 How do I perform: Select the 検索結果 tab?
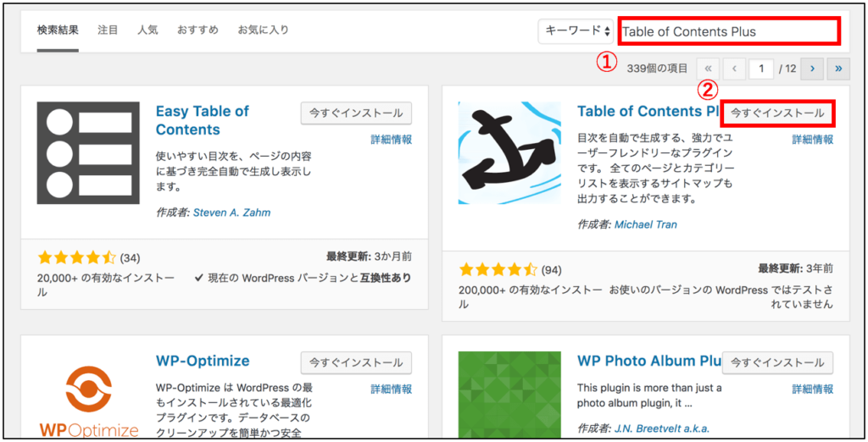tap(58, 30)
